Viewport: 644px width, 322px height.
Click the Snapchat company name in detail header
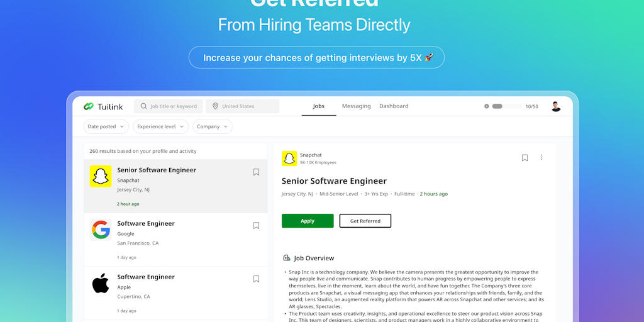[311, 155]
